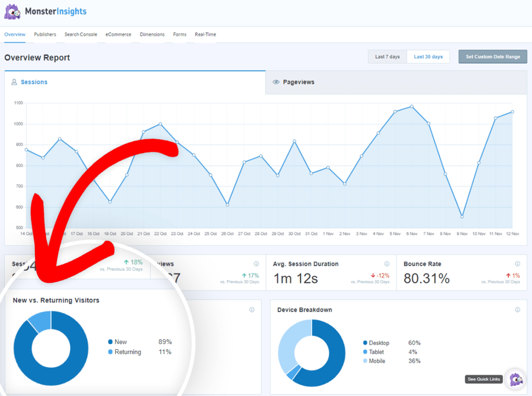Image resolution: width=532 pixels, height=396 pixels.
Task: Choose Last 30 days range
Action: tap(428, 57)
